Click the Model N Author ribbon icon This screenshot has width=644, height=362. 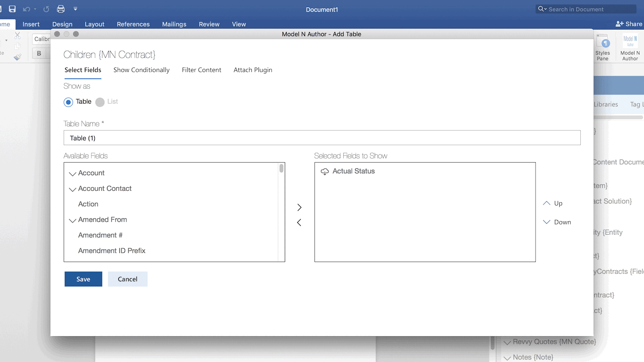630,47
